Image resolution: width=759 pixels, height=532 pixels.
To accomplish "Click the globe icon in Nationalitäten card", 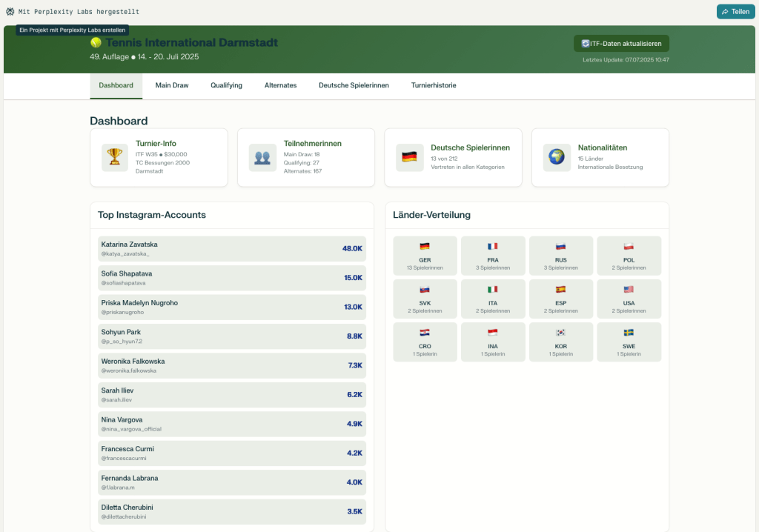I will pos(557,158).
